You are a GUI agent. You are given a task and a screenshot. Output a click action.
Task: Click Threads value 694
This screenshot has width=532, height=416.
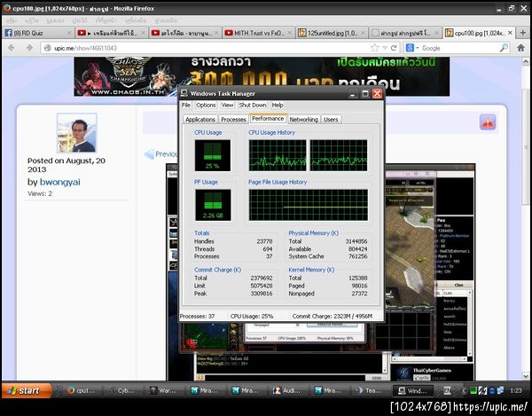click(x=268, y=248)
